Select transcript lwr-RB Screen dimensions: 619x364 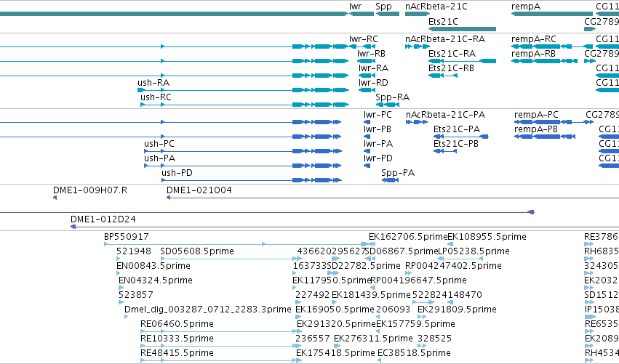(x=371, y=54)
